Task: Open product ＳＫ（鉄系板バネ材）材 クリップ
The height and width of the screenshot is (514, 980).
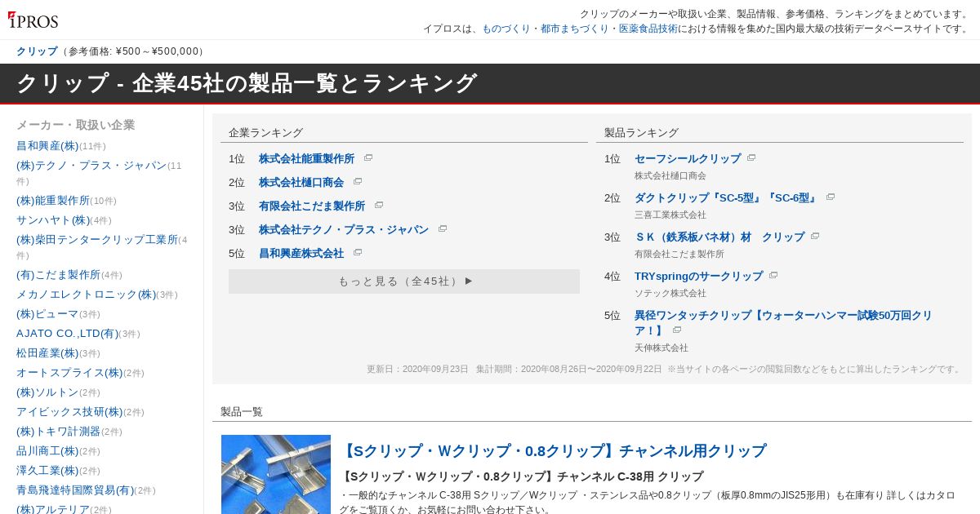Action: [x=719, y=237]
